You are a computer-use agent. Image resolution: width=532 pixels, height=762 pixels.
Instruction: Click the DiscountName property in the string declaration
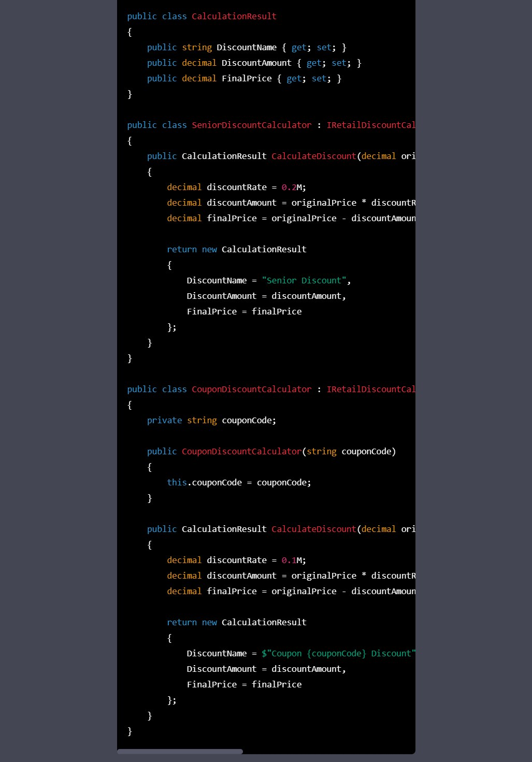click(246, 48)
